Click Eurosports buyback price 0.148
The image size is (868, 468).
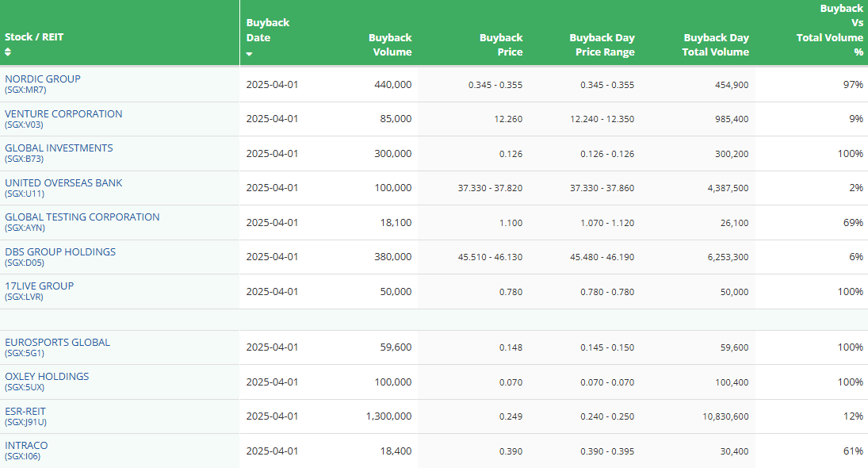tap(510, 347)
